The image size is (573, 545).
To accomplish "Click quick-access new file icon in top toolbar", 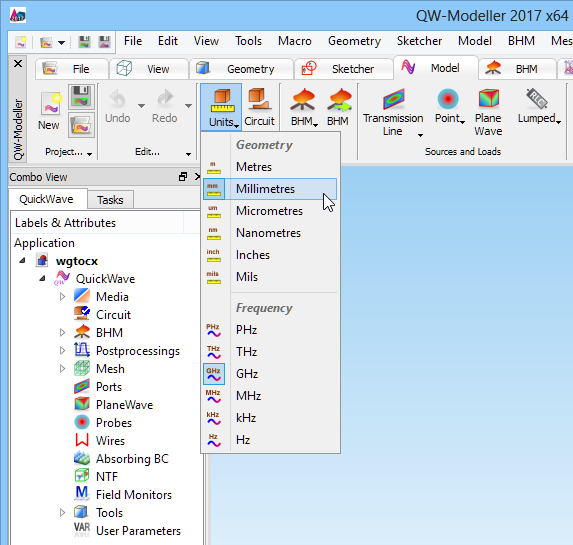I will click(21, 42).
